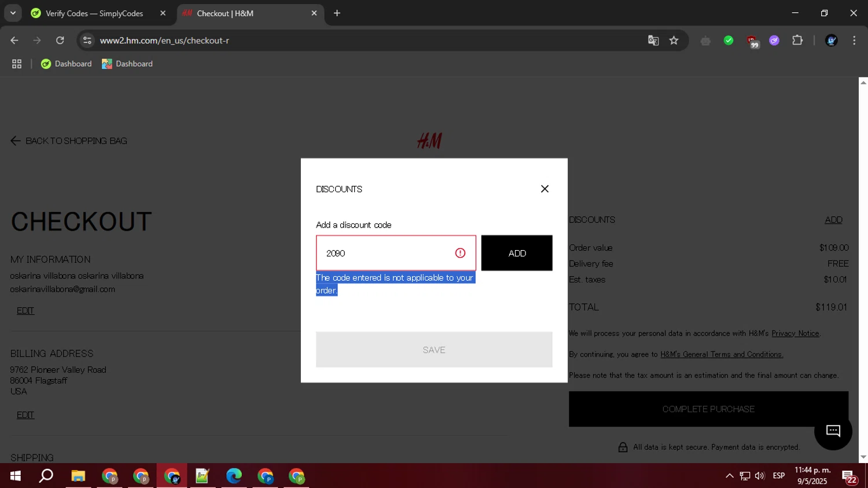
Task: Open File Explorer from taskbar
Action: (x=78, y=476)
